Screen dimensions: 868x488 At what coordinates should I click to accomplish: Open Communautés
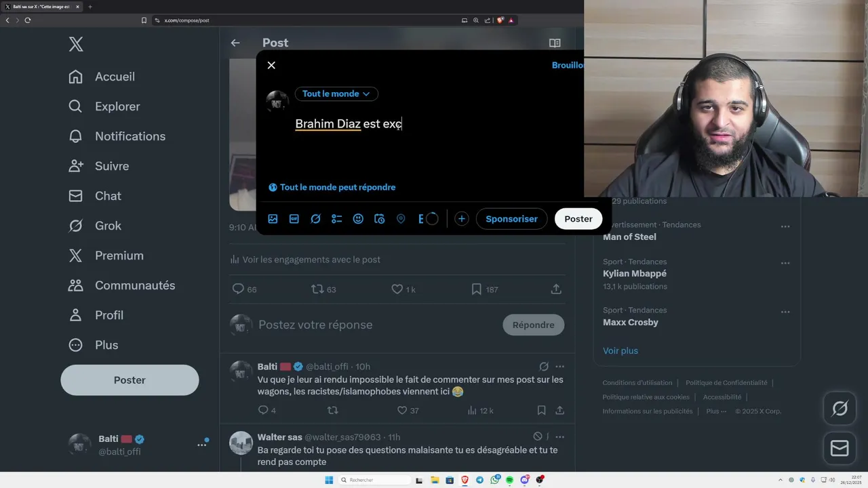(x=121, y=285)
